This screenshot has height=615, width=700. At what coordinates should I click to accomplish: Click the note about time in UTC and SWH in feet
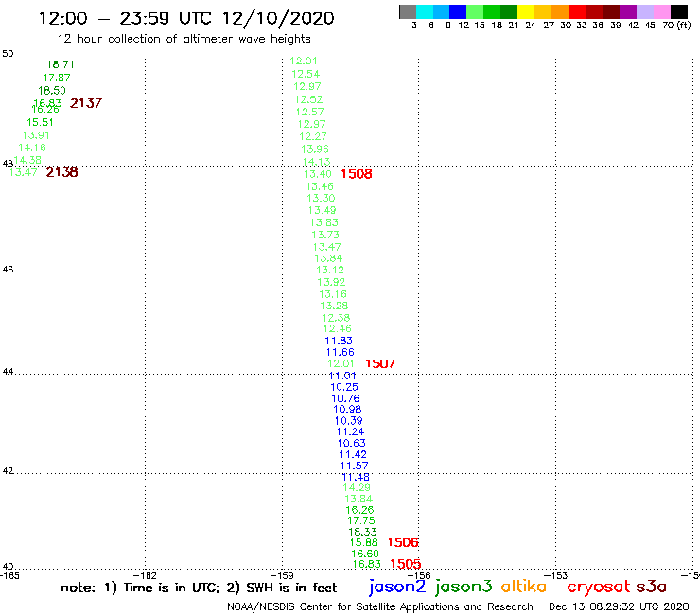point(199,588)
